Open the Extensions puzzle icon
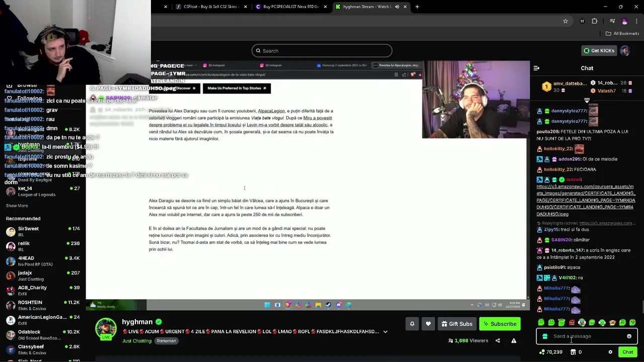The height and width of the screenshot is (362, 644). (x=595, y=21)
